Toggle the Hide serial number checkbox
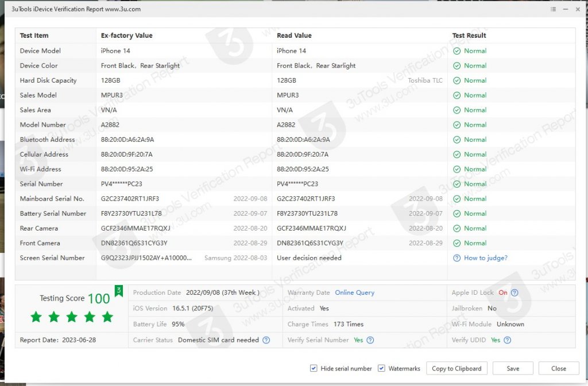588x386 pixels. pos(314,368)
